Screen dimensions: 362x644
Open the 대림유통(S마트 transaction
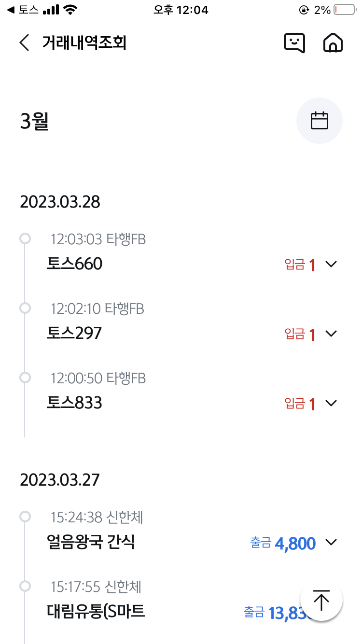coord(96,612)
